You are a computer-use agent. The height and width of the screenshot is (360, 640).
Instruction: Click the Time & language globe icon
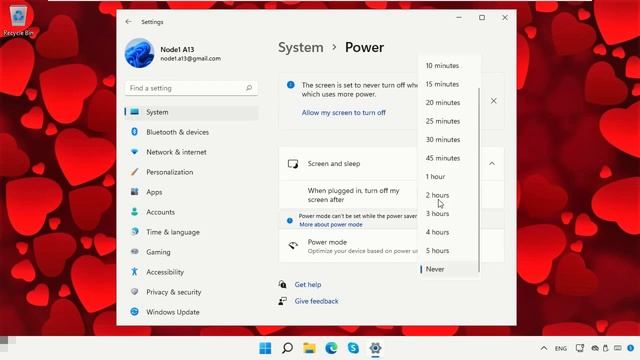click(134, 231)
